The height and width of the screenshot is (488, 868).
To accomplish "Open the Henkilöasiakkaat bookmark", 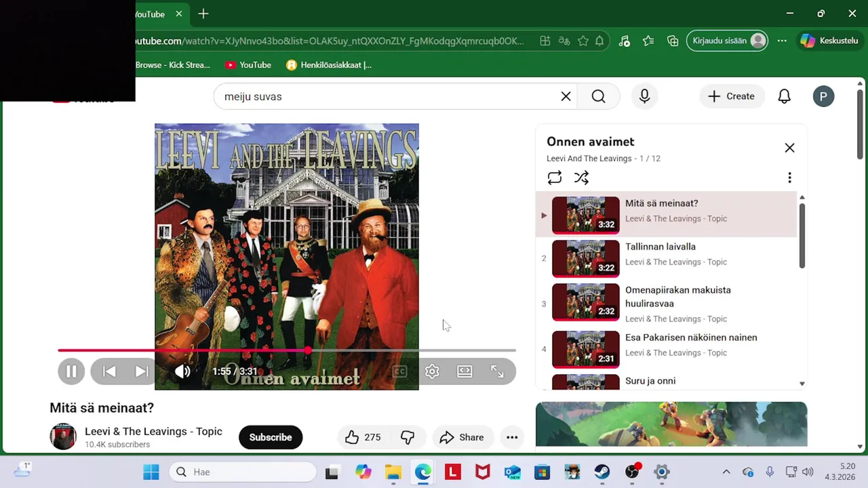I will click(329, 65).
